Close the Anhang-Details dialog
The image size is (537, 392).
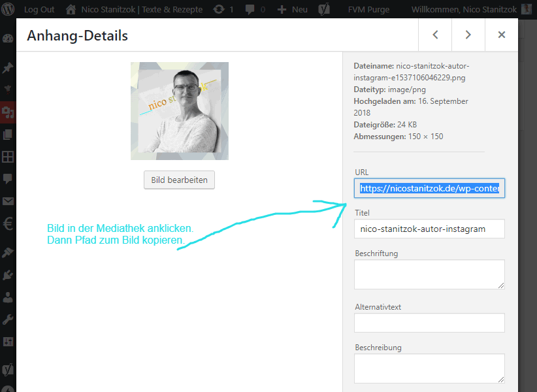tap(502, 35)
